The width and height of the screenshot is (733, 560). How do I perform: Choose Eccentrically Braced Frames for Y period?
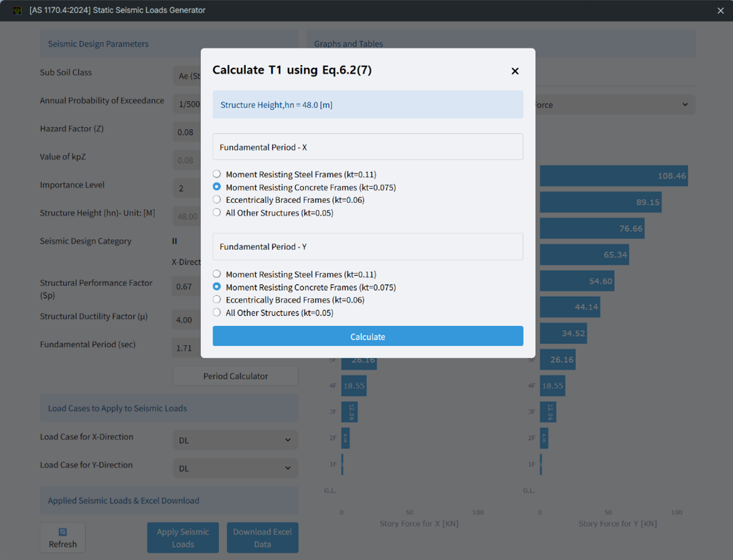pos(217,300)
